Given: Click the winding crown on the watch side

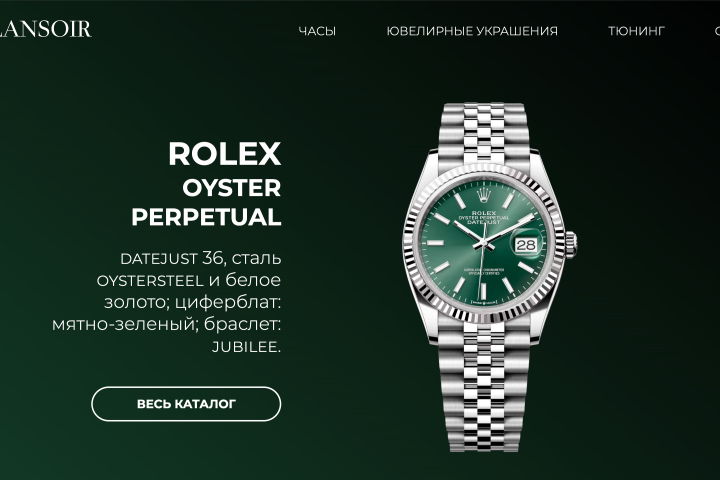Looking at the screenshot, I should (571, 245).
